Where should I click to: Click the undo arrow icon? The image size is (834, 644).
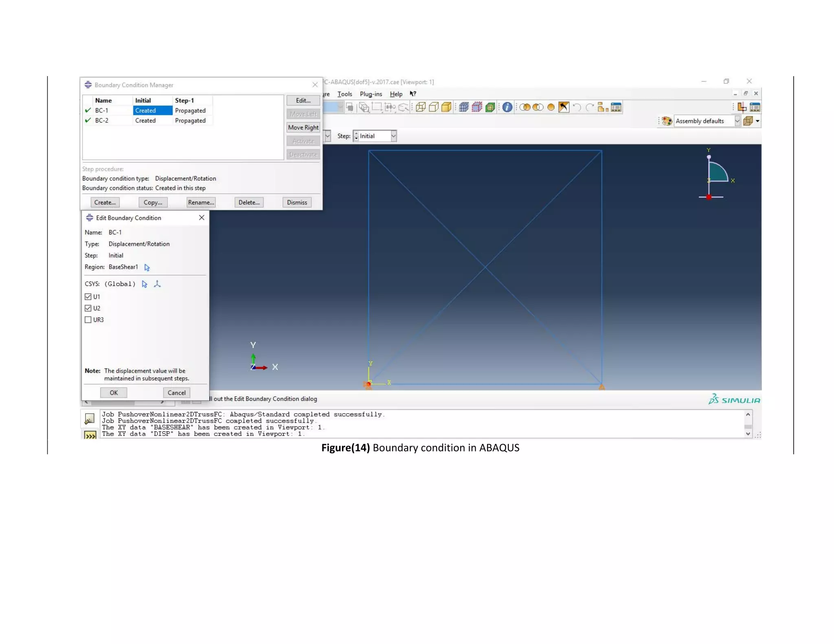577,107
